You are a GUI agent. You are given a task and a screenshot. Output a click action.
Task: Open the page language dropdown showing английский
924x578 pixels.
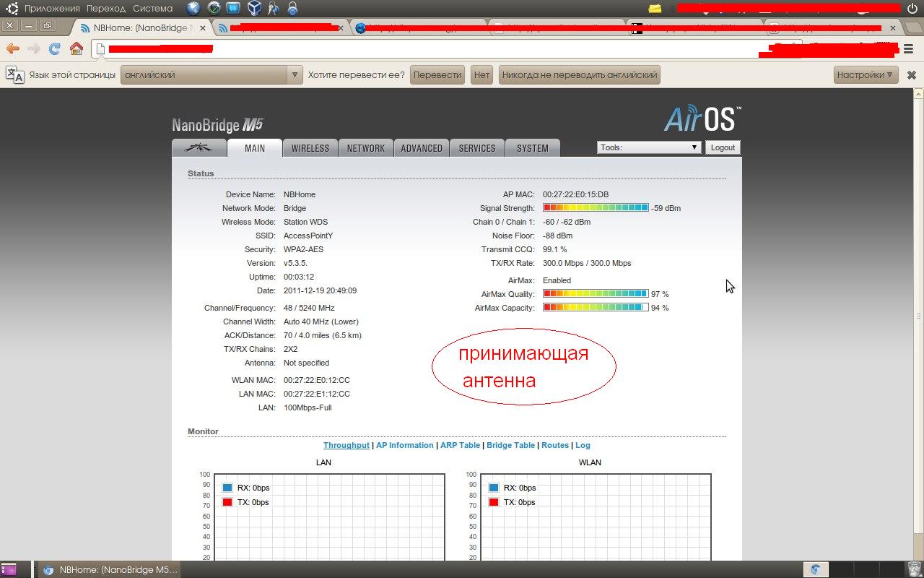click(x=211, y=74)
